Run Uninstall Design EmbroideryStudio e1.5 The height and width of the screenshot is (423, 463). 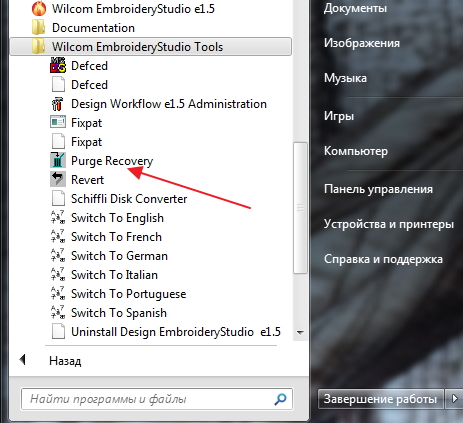coord(176,332)
